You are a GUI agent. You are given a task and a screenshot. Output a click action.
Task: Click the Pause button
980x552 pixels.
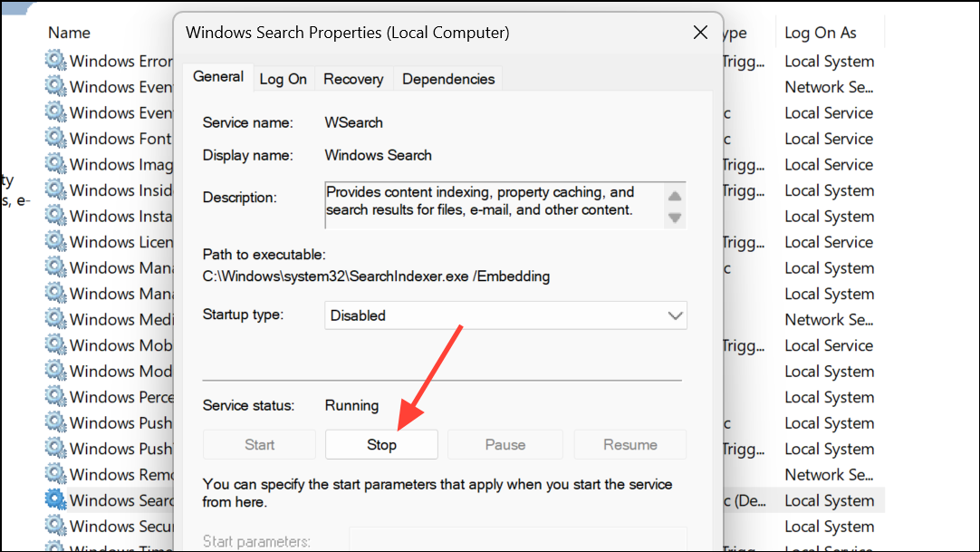click(505, 444)
